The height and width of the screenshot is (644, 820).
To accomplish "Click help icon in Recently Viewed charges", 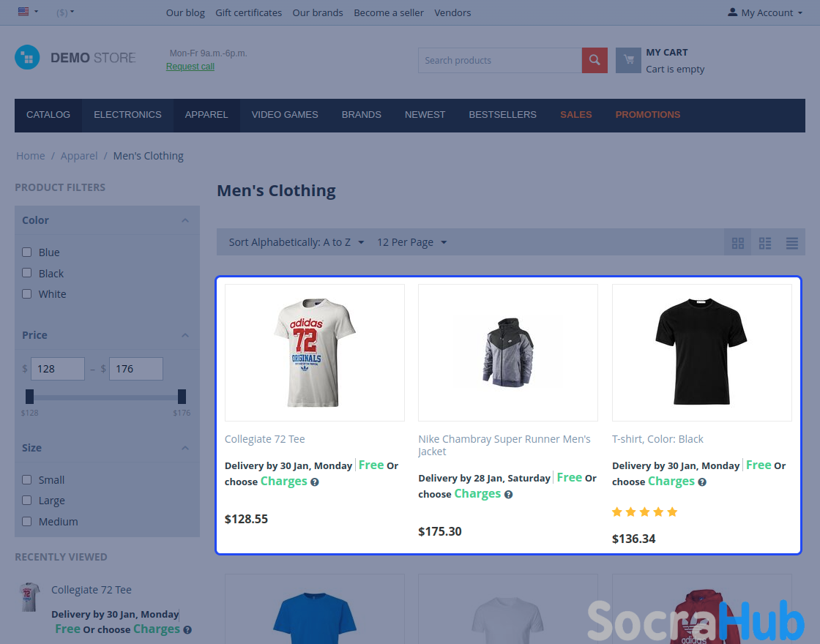I will tap(187, 630).
